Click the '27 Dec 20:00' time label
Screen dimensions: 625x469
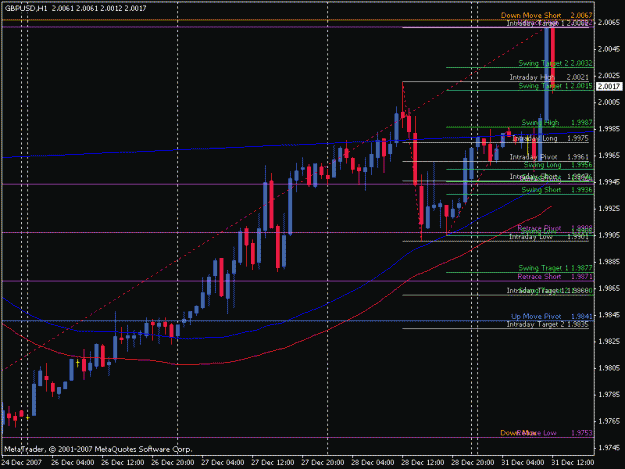[x=322, y=463]
